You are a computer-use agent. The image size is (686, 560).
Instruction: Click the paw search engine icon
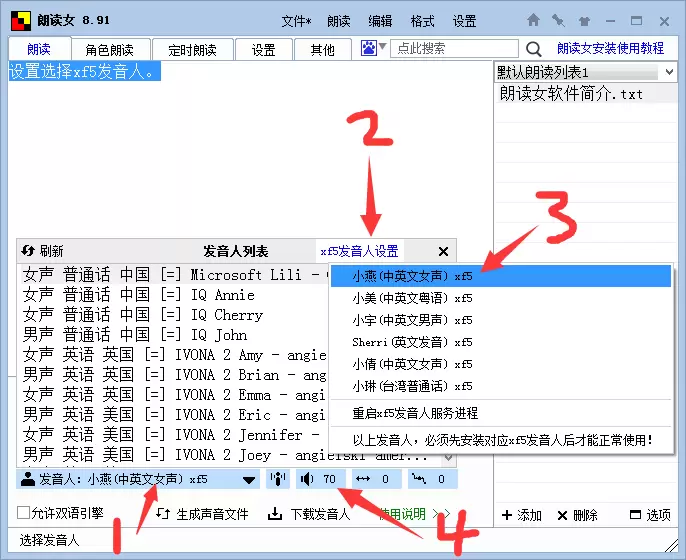(x=368, y=48)
